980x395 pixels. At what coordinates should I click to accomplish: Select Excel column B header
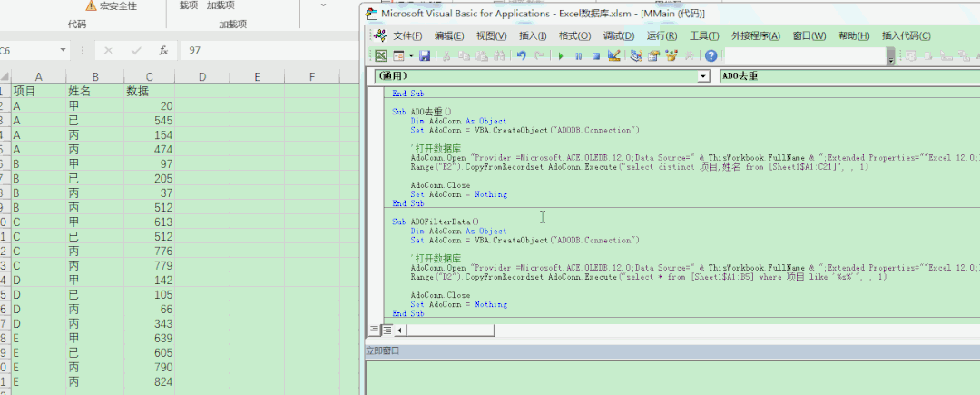point(95,77)
